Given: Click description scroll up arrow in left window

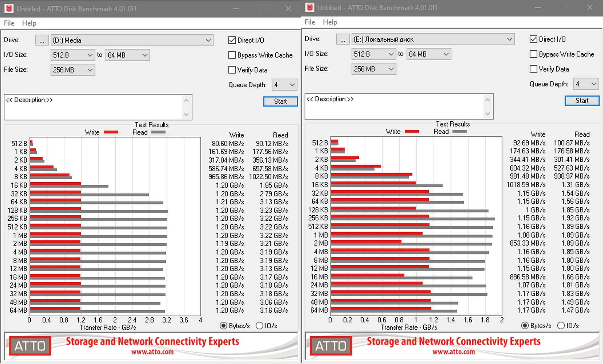Looking at the screenshot, I should click(186, 100).
